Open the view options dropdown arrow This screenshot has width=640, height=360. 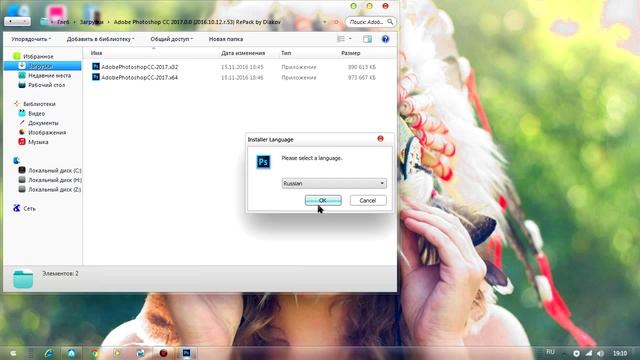pyautogui.click(x=350, y=39)
